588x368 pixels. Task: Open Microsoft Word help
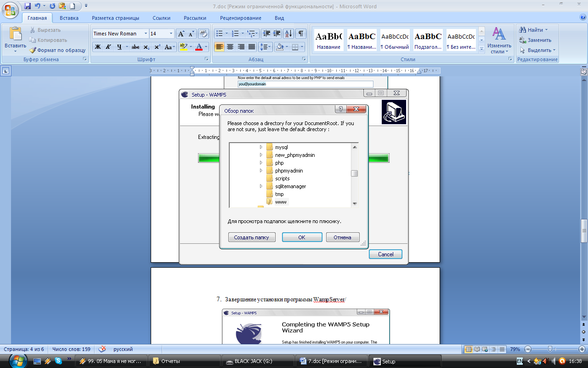[583, 17]
